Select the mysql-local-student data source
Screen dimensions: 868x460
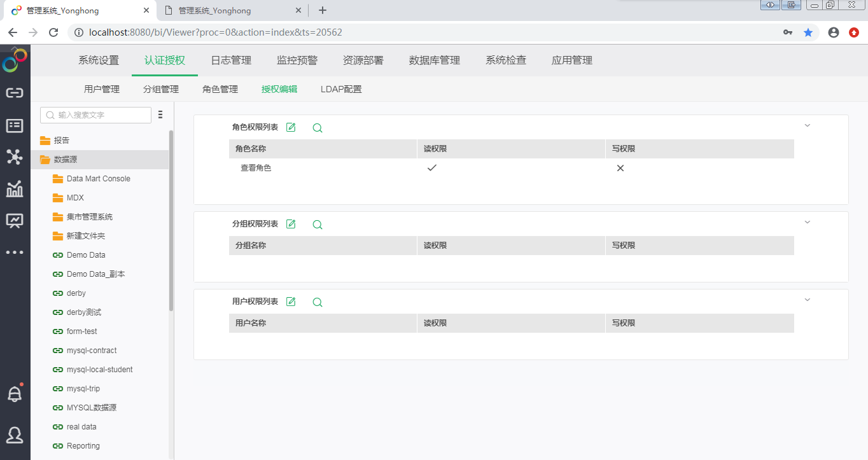click(100, 370)
